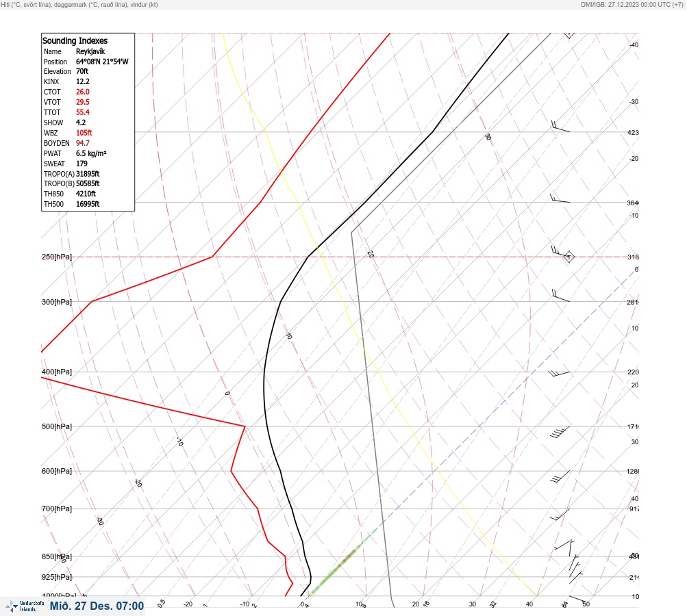The height and width of the screenshot is (616, 687).
Task: Select the PWAT value 6.5 kg/m²
Action: [91, 153]
